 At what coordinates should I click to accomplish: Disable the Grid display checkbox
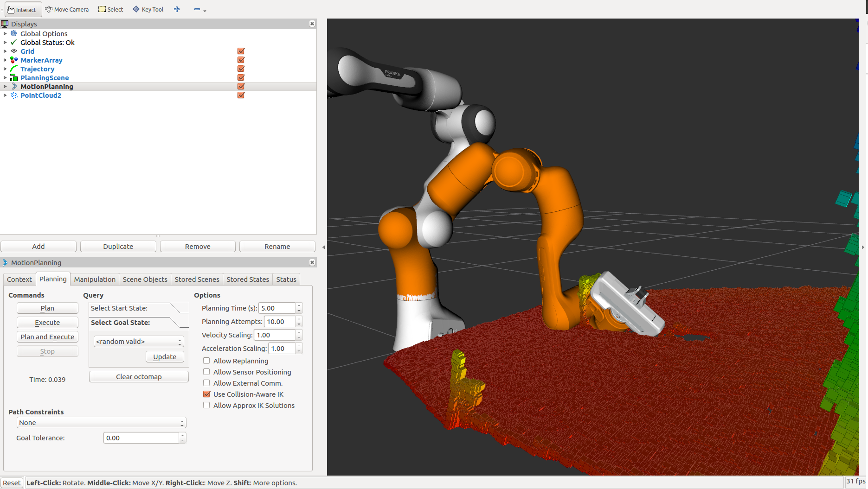click(240, 51)
